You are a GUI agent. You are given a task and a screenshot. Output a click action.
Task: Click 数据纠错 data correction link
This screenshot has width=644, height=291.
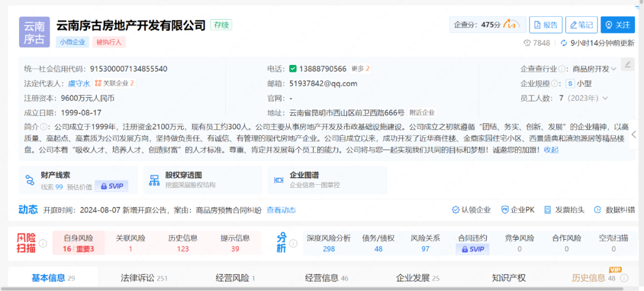click(x=614, y=210)
